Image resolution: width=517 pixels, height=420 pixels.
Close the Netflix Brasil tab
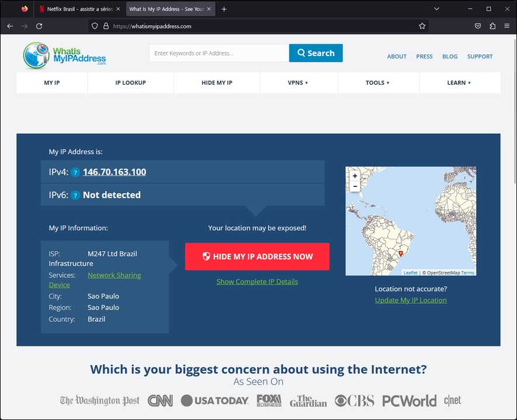(118, 9)
